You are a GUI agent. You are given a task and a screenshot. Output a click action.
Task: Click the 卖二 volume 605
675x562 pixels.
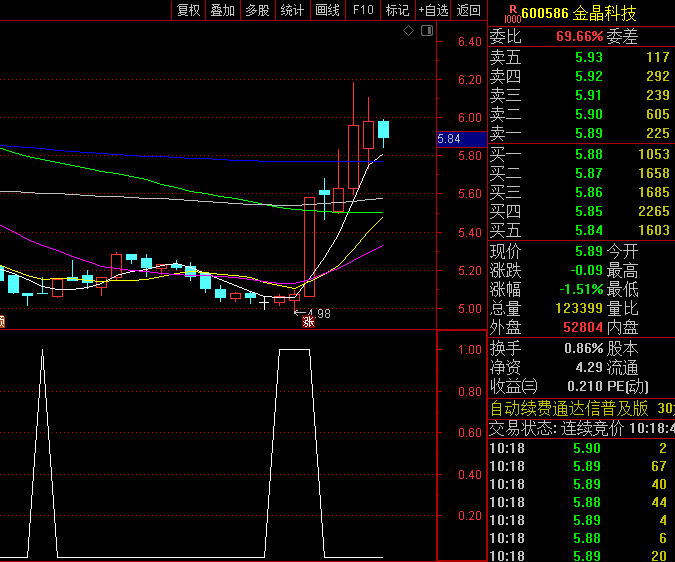(x=657, y=114)
